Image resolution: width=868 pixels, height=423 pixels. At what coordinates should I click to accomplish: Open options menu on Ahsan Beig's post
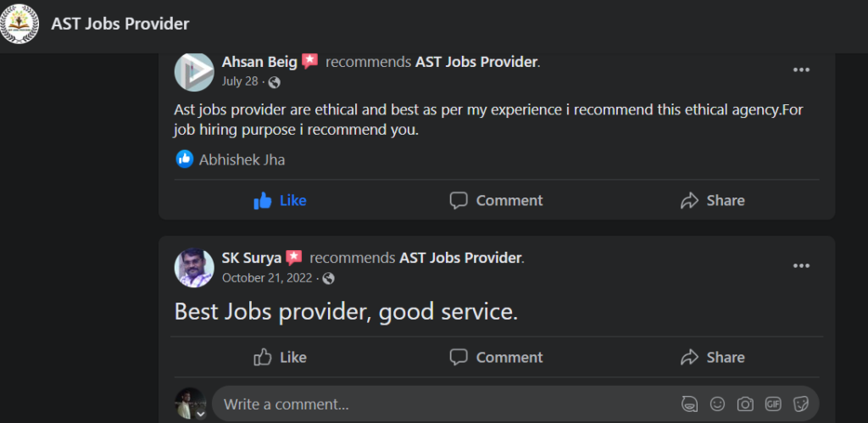tap(801, 70)
